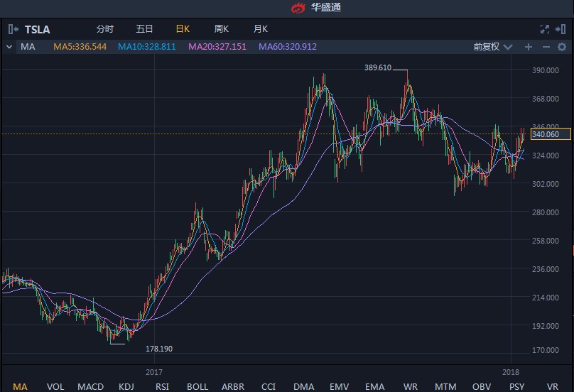Open the 前复权 adjustment dropdown

pos(493,47)
